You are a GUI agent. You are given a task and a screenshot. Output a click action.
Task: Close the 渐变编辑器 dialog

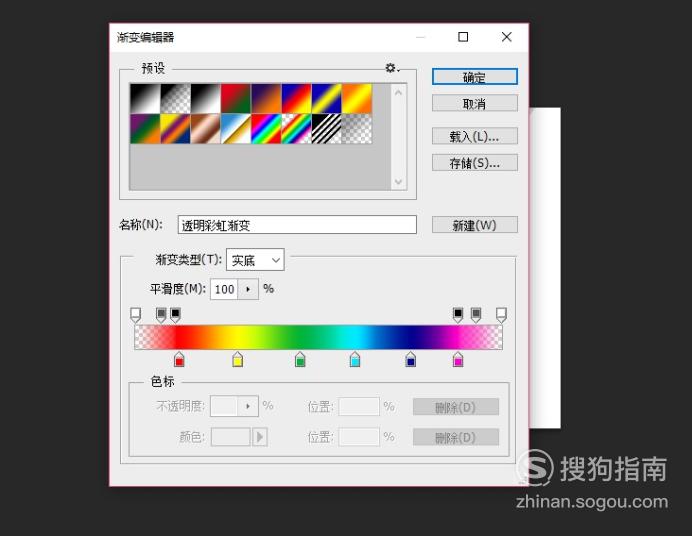[x=507, y=37]
